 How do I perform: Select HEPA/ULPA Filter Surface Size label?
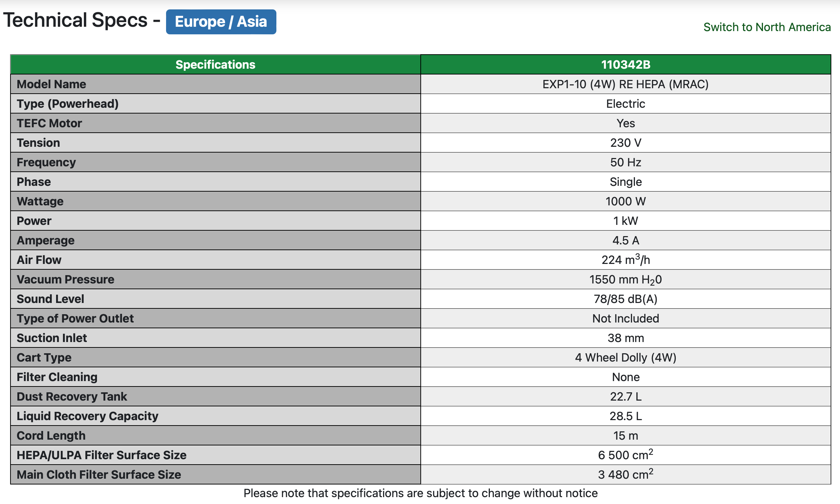(x=102, y=455)
